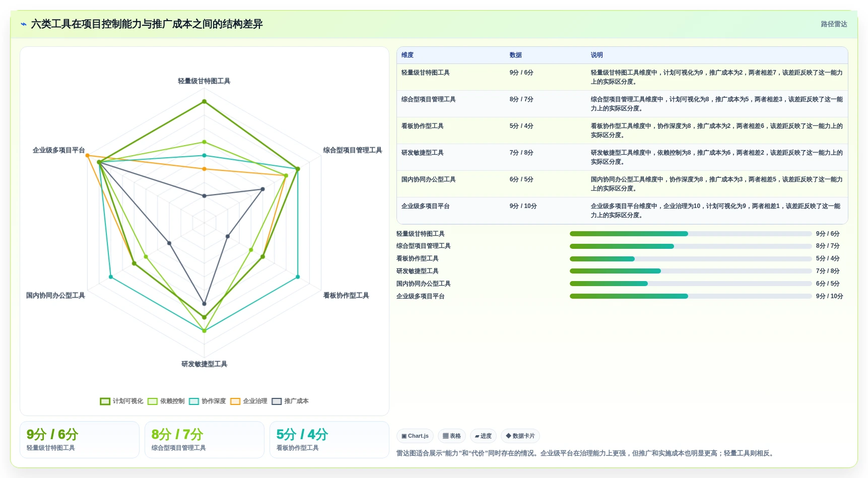Select the 研发敏捷型工具 table row
The height and width of the screenshot is (478, 868).
tap(622, 157)
